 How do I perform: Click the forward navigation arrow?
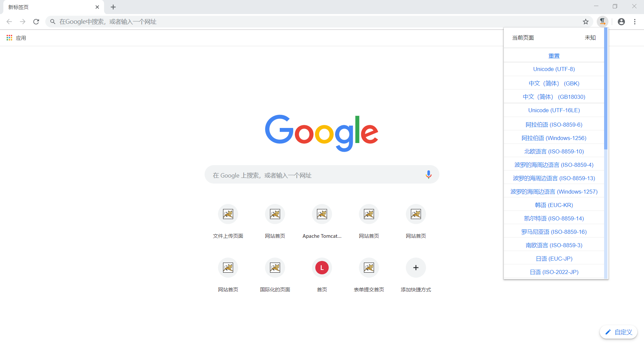(22, 21)
